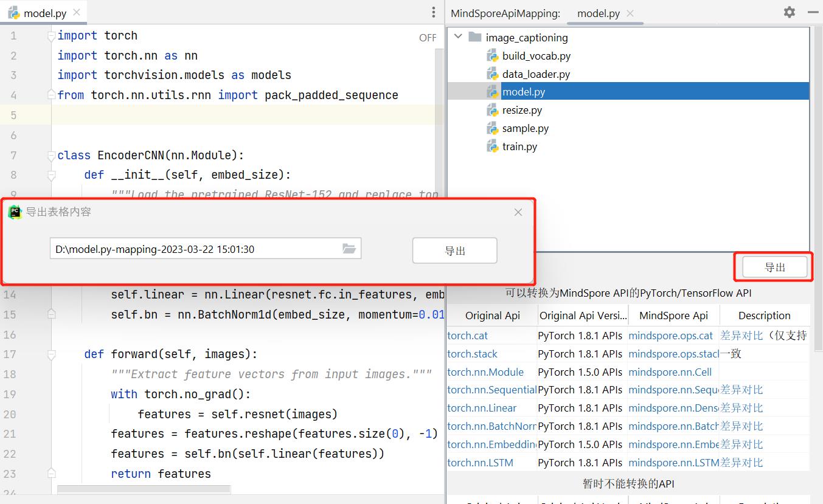Open the tool window settings gear

790,12
